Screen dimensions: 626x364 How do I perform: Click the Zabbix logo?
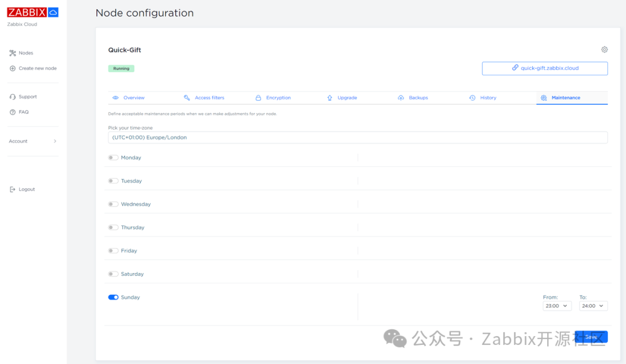[x=27, y=12]
